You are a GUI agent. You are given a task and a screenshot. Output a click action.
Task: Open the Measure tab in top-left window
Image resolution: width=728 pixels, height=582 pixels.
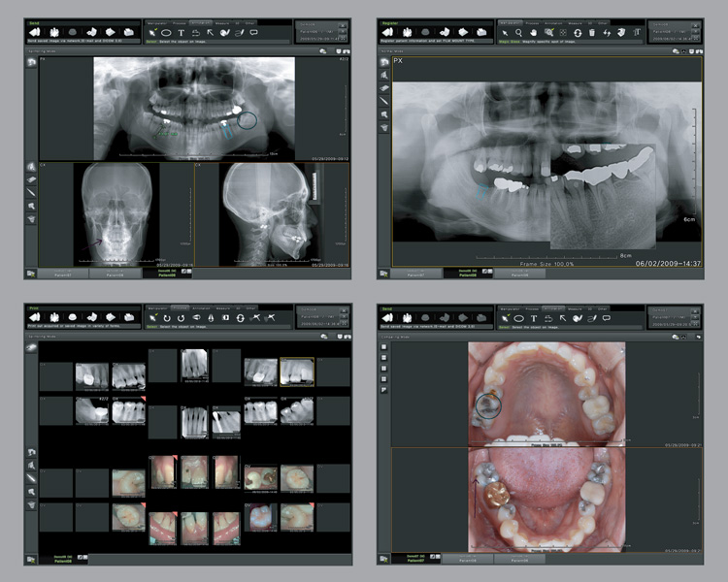[222, 22]
